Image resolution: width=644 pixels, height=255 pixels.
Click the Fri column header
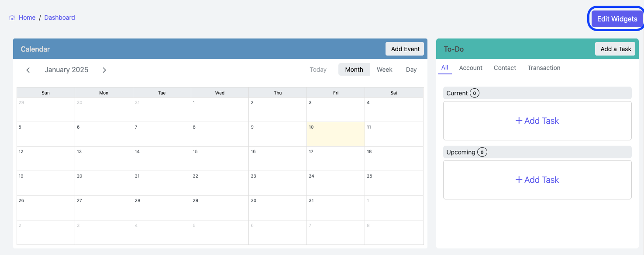click(x=336, y=93)
